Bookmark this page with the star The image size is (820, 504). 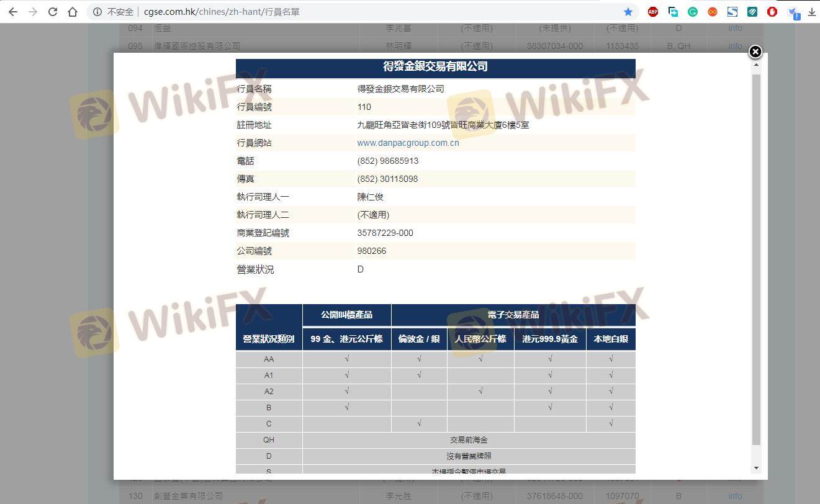pos(628,12)
